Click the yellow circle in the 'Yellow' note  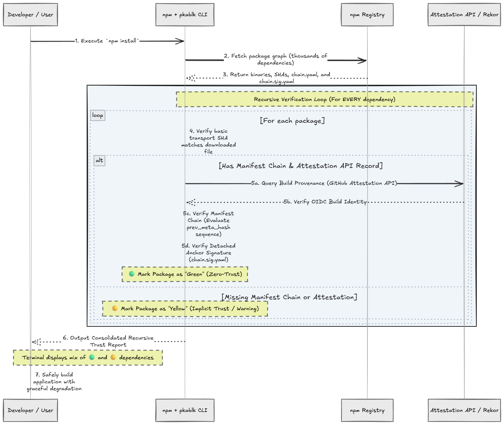115,308
